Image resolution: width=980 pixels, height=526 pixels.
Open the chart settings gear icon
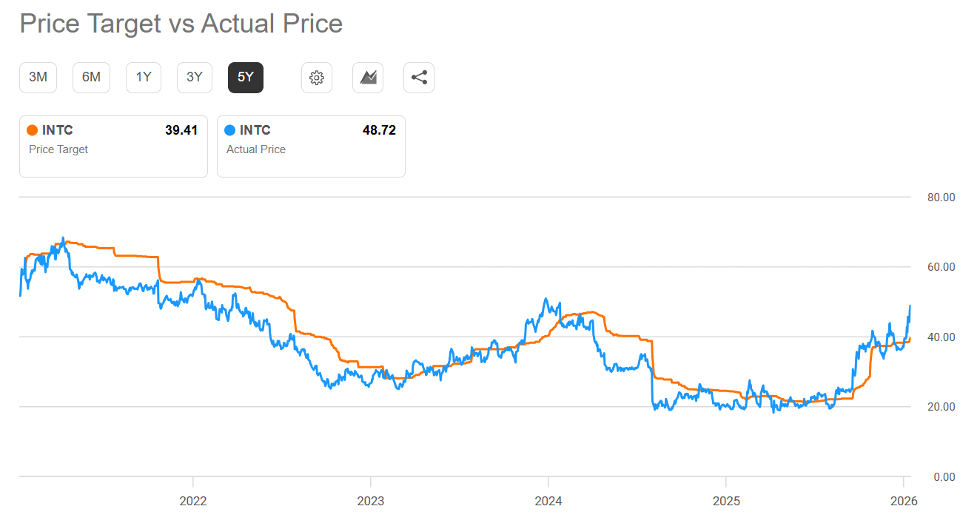pyautogui.click(x=316, y=77)
